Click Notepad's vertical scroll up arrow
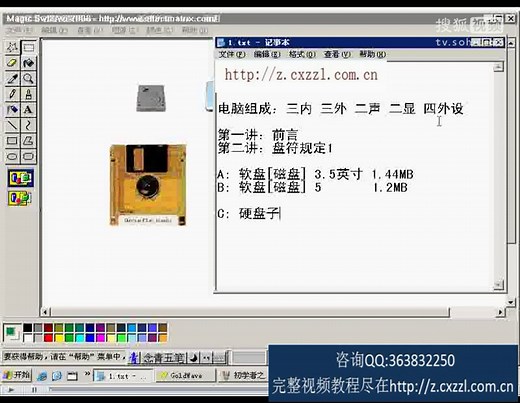 (x=498, y=67)
